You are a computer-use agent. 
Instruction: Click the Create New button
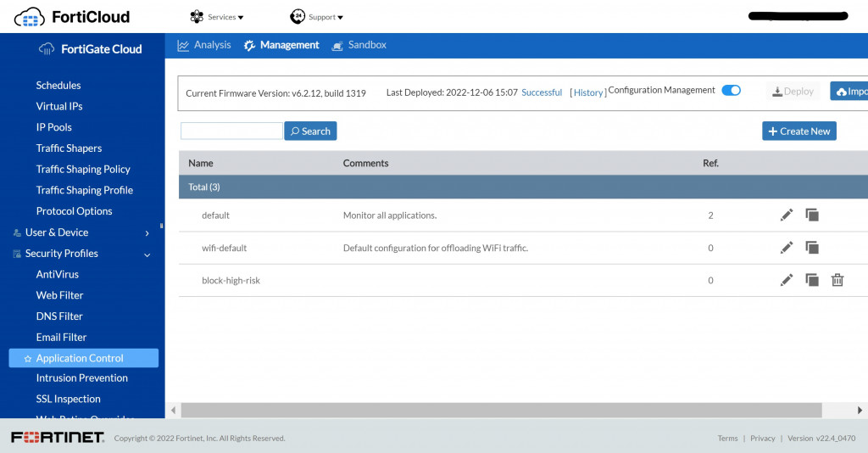coord(798,131)
